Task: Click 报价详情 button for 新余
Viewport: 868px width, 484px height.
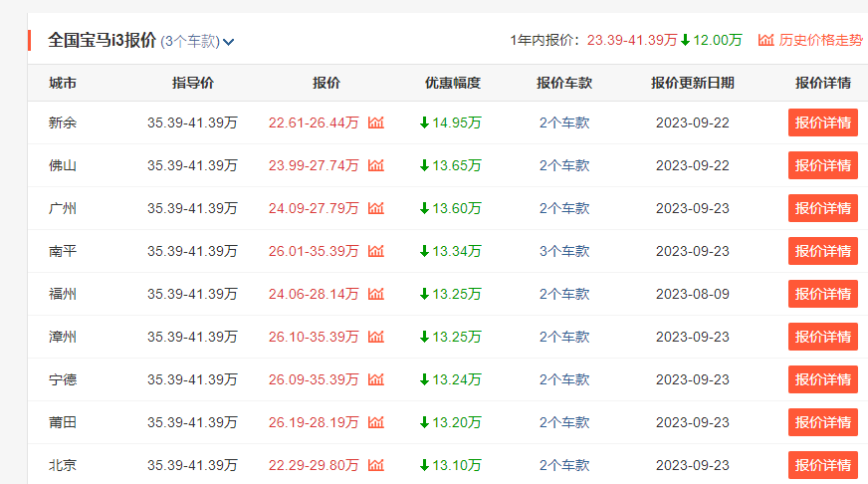Action: coord(823,122)
